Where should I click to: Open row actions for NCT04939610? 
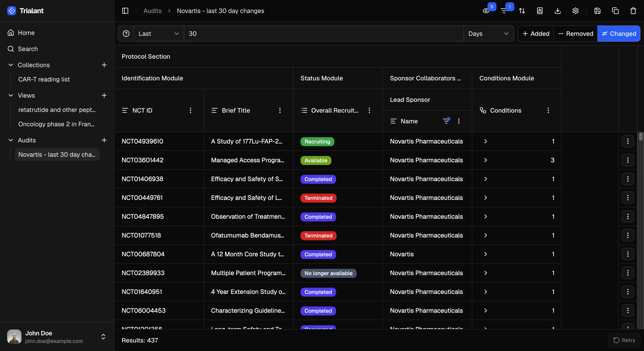point(628,141)
